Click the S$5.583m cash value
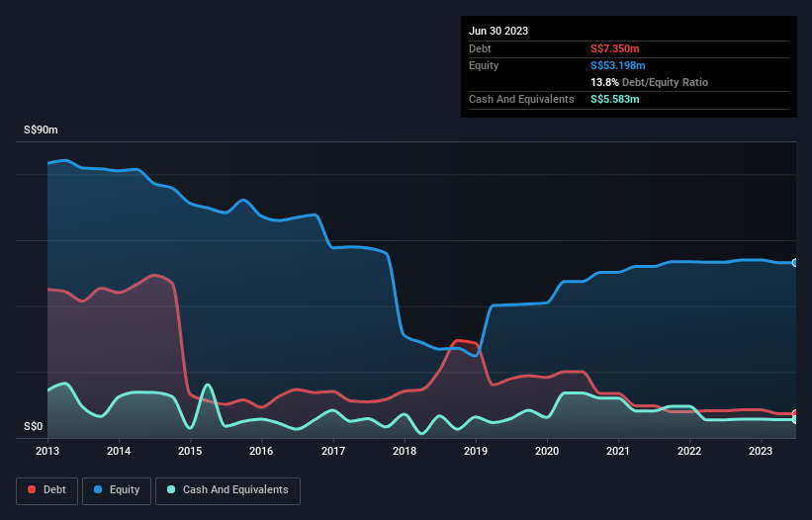The height and width of the screenshot is (520, 812). click(615, 99)
